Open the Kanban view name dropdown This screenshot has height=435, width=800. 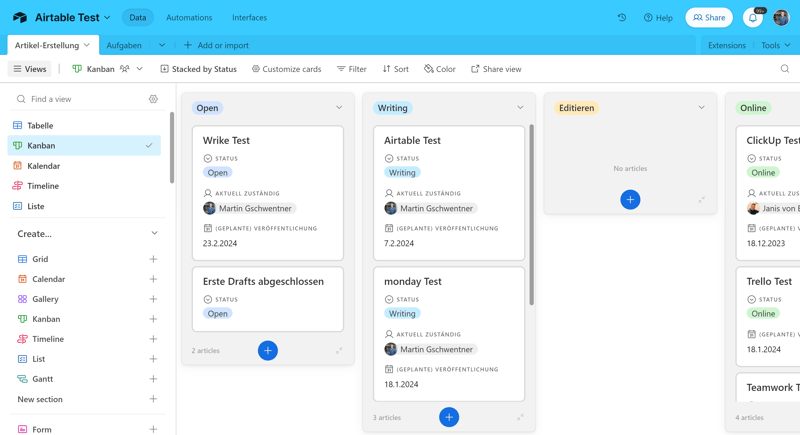pos(139,69)
